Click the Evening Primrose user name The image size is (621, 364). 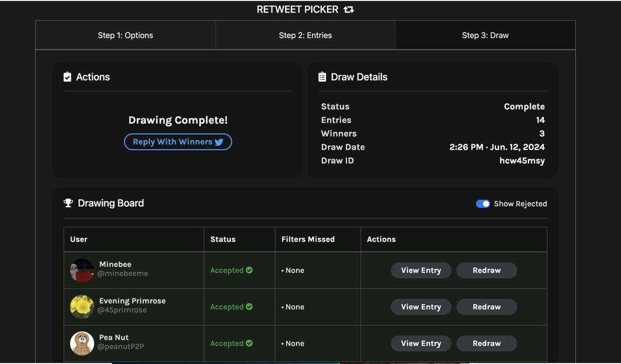point(132,301)
